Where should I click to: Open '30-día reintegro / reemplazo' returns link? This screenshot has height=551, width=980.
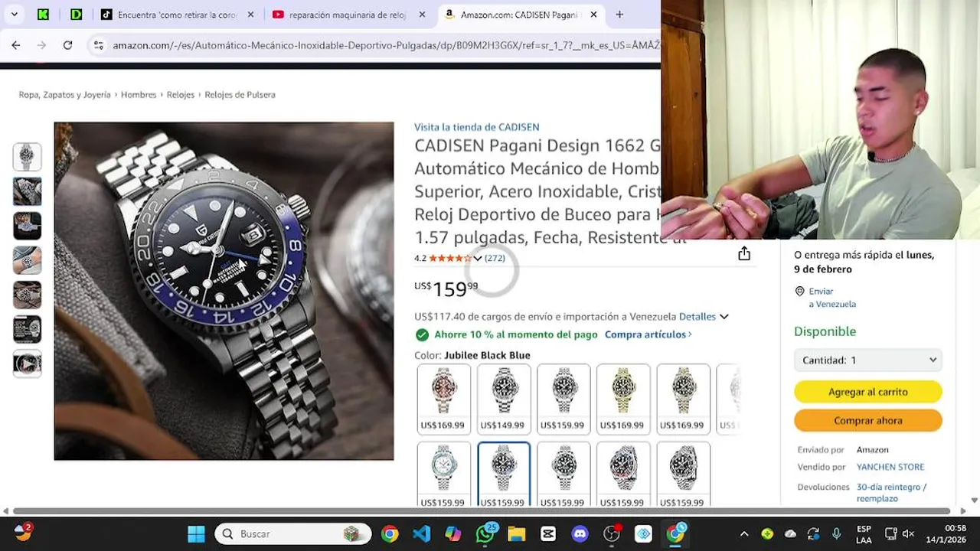[x=892, y=493]
